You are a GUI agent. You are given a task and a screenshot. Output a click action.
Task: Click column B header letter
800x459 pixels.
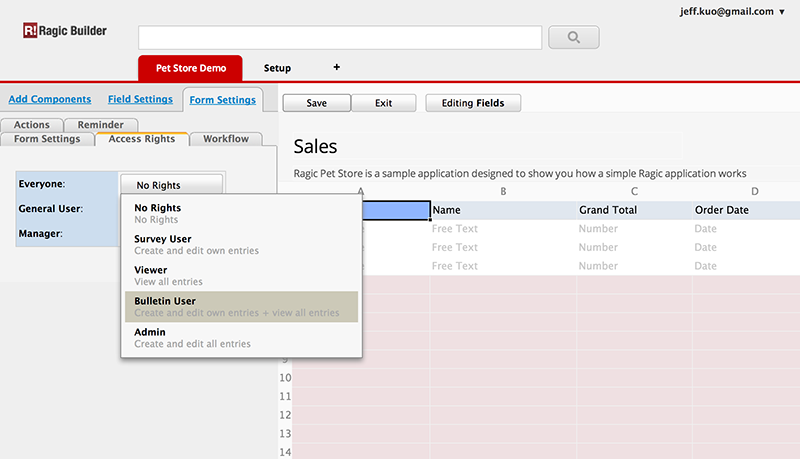503,191
